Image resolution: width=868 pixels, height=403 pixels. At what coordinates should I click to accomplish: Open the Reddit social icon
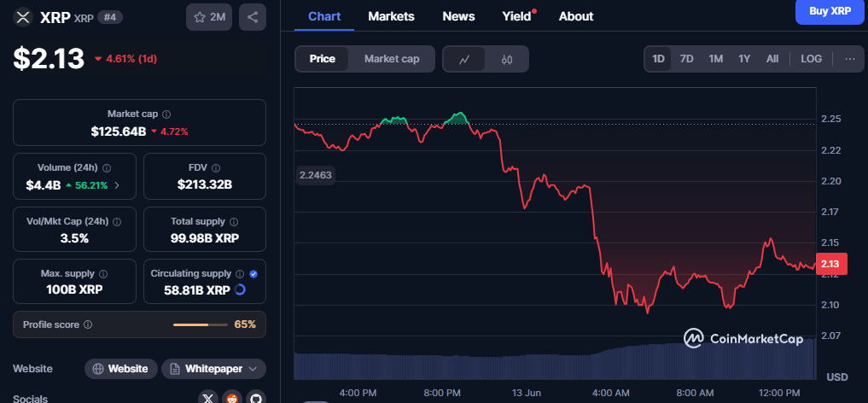232,398
